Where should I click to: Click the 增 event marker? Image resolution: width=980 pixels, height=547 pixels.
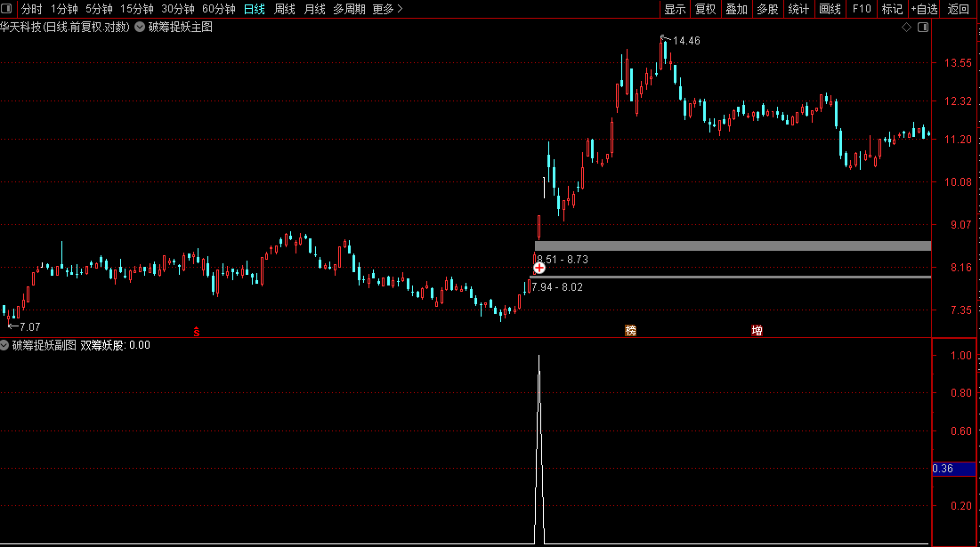[757, 330]
